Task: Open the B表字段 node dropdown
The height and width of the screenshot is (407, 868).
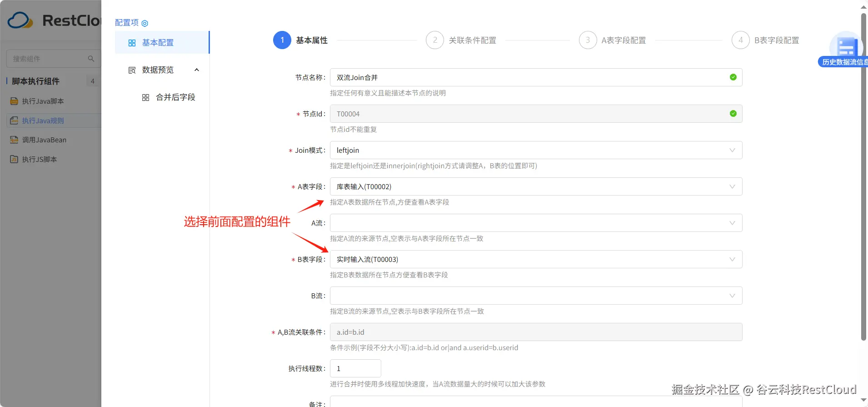Action: point(536,259)
